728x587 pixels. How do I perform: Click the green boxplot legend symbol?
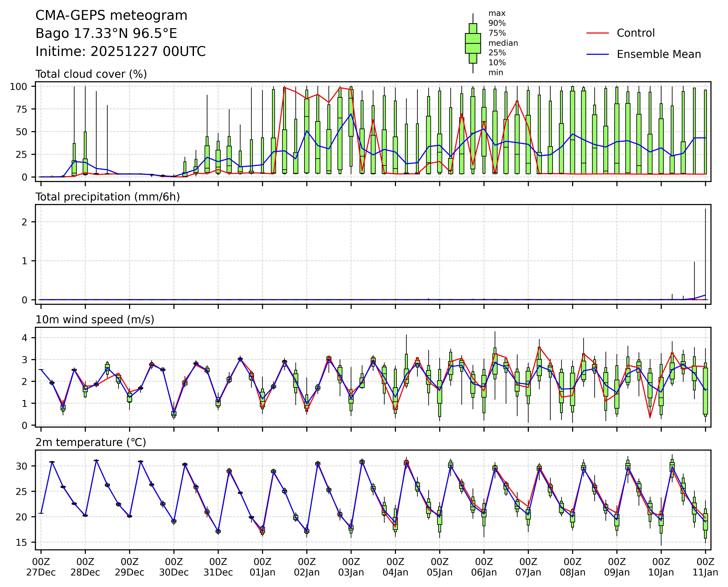tap(473, 43)
